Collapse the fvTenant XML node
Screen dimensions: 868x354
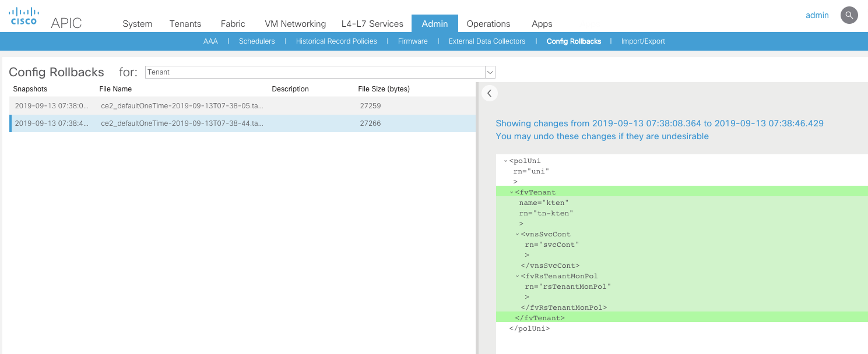tap(511, 193)
